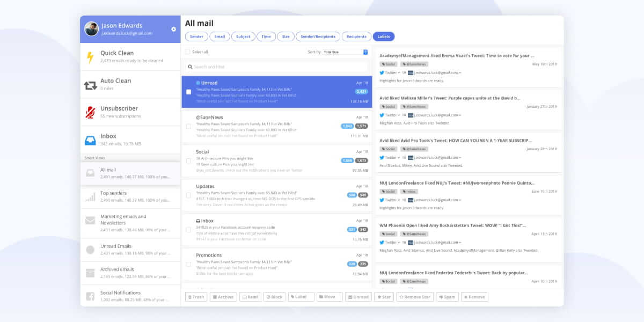Select the Subject grouping tab
Image resolution: width=644 pixels, height=322 pixels.
243,36
